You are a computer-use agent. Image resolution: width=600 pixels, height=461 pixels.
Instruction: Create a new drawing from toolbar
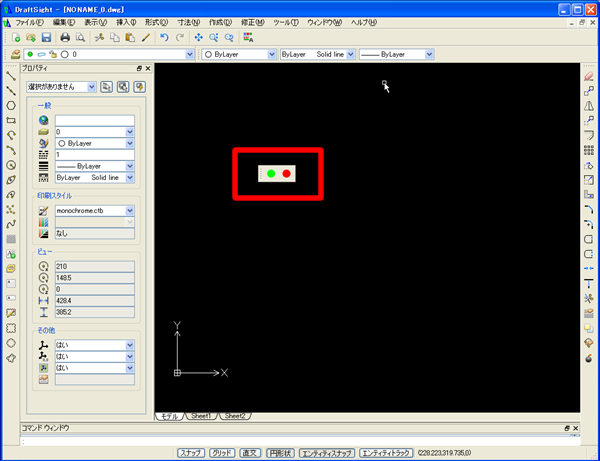coord(16,37)
